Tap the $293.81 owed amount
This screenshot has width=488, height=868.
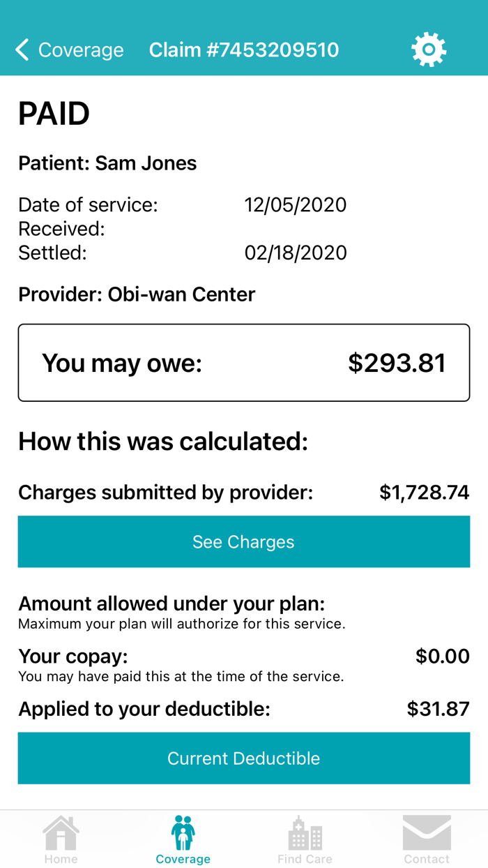pos(397,363)
